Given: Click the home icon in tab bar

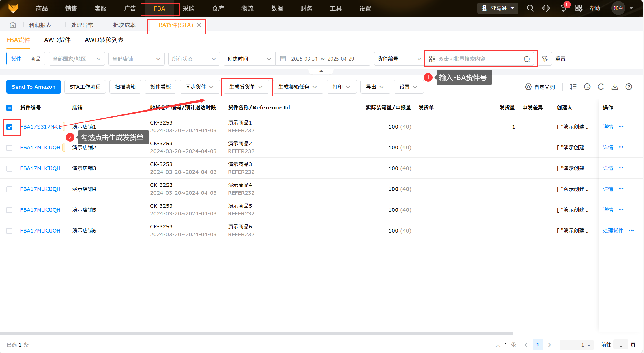Looking at the screenshot, I should pyautogui.click(x=13, y=25).
